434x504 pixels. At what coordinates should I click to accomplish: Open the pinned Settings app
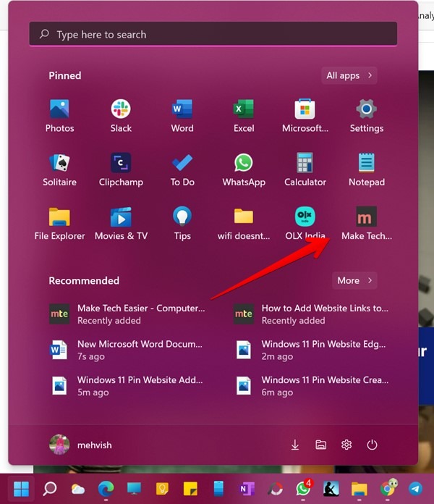click(x=366, y=116)
